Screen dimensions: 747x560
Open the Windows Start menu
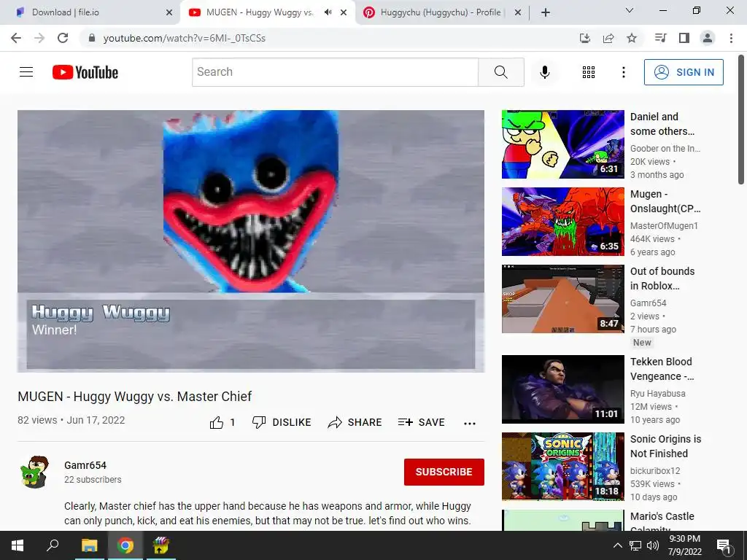[x=18, y=545]
